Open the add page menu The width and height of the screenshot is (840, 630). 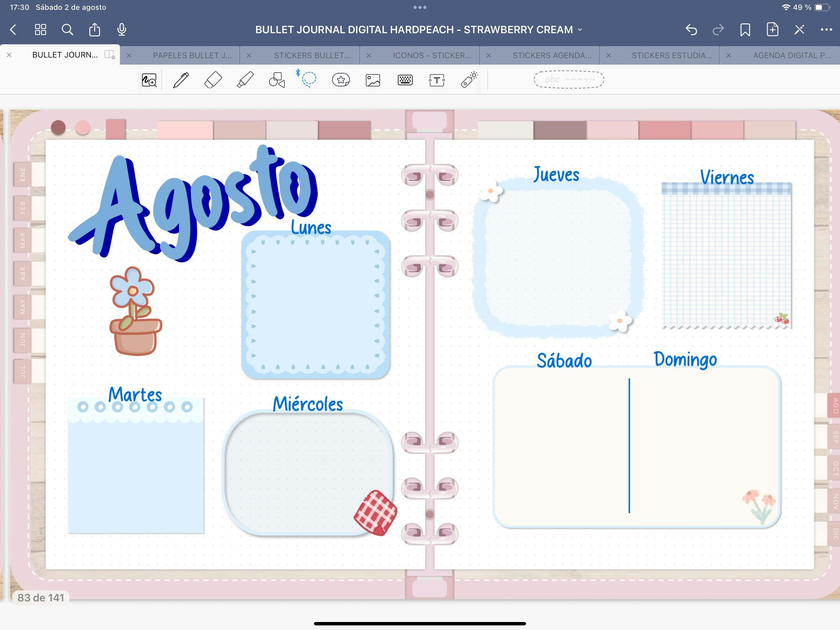coord(772,30)
